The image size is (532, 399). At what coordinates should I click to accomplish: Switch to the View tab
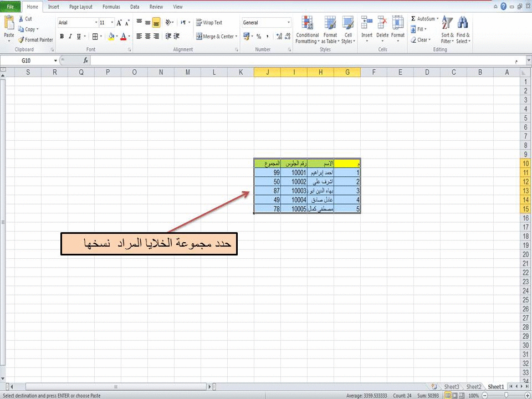coord(178,7)
